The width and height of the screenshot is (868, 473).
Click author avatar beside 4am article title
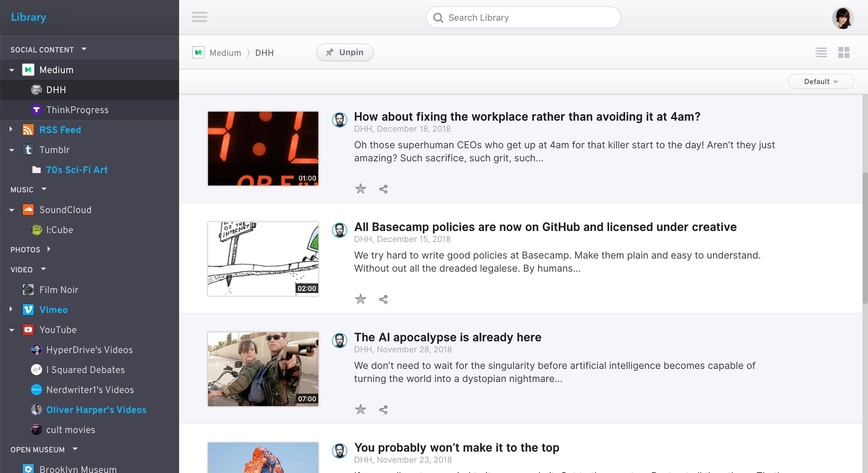pos(340,120)
